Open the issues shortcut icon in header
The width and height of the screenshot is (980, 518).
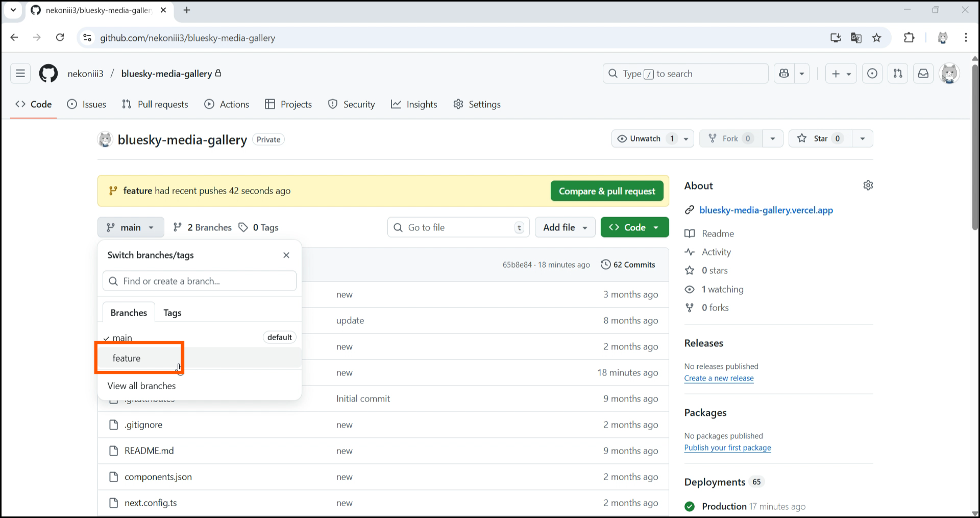[872, 74]
